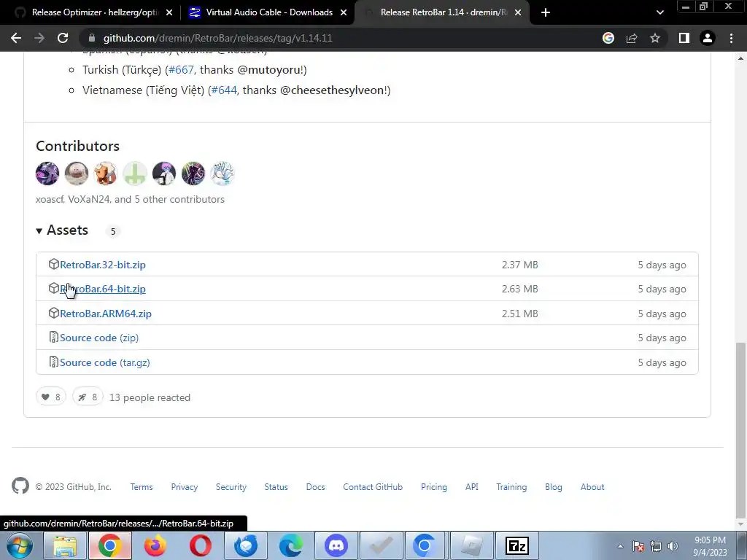Open Google icon in address bar
Image resolution: width=747 pixels, height=560 pixels.
point(608,38)
